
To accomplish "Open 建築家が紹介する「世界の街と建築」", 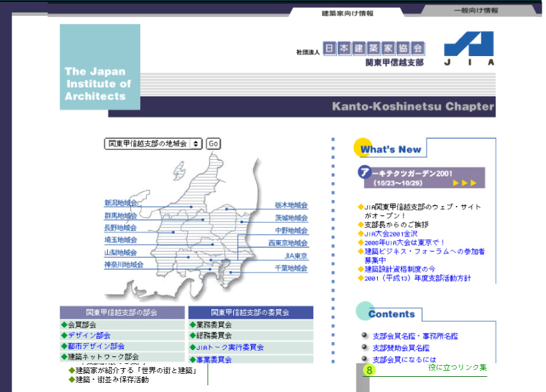I will (136, 371).
